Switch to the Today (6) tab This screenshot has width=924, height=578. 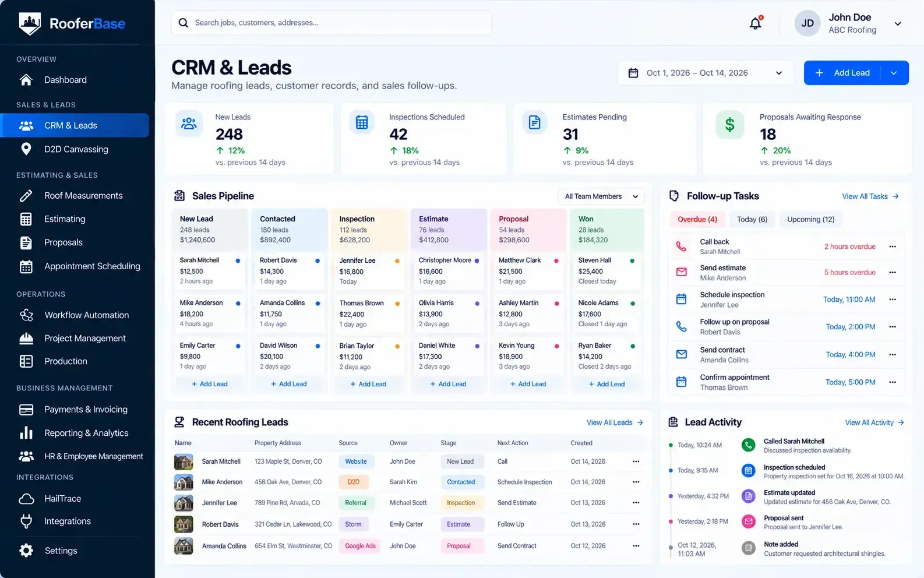752,220
